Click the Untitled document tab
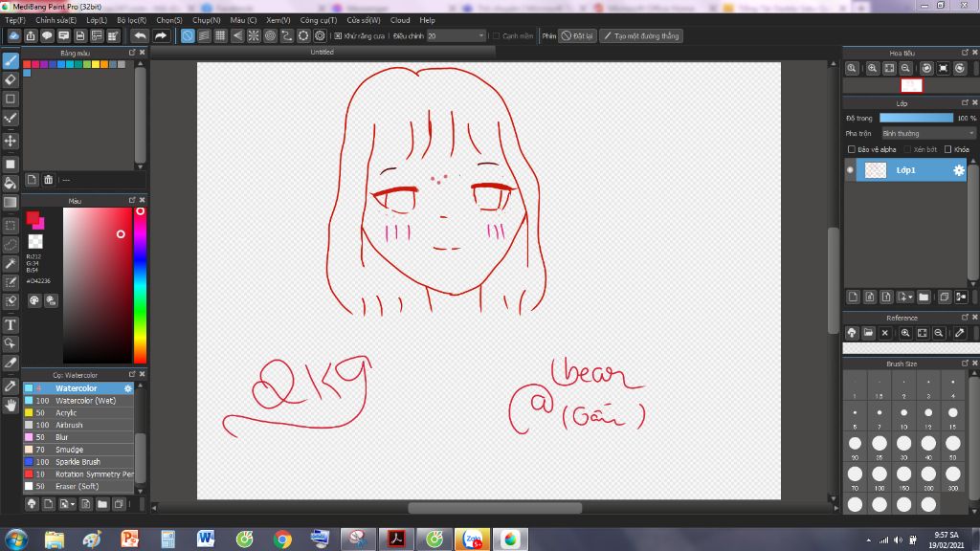 [x=322, y=53]
